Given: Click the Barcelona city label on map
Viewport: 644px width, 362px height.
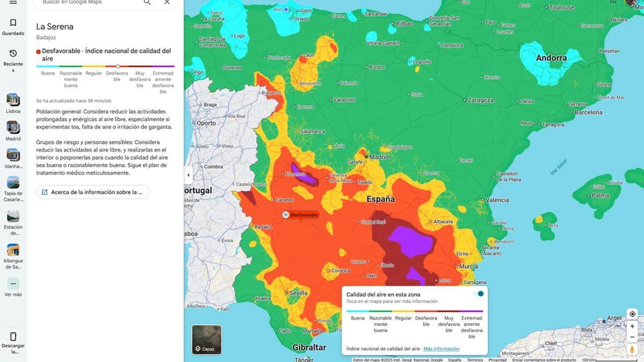Looking at the screenshot, I should (x=588, y=113).
